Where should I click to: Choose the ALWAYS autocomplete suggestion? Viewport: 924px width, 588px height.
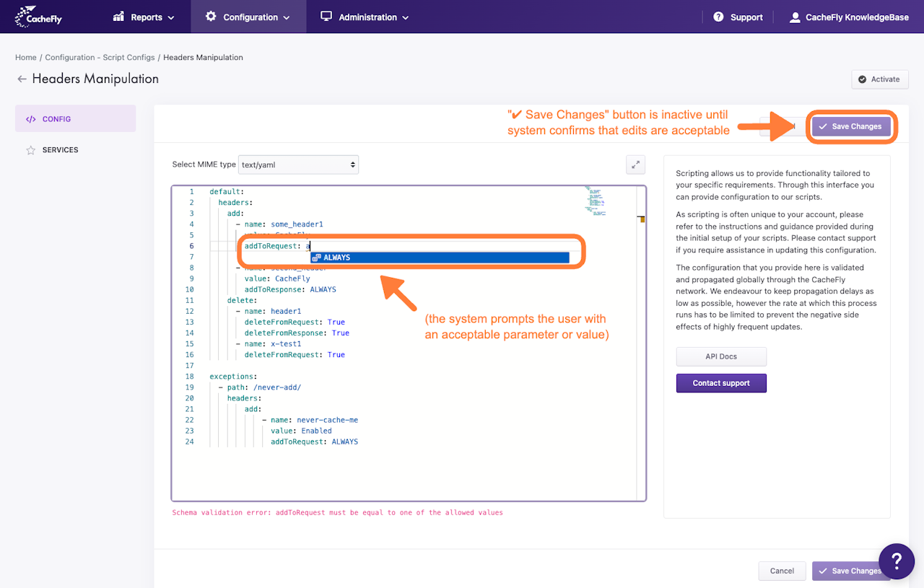pos(440,258)
